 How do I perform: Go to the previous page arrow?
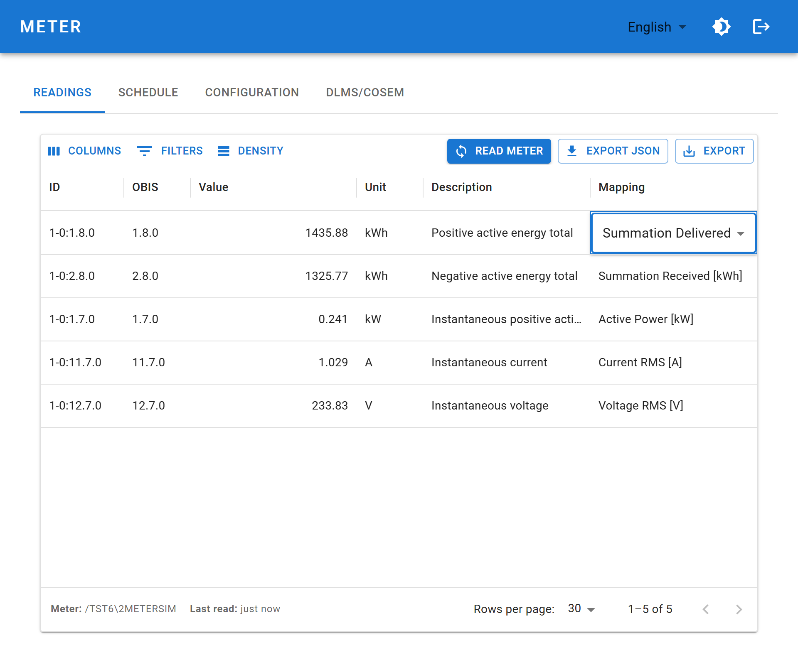[705, 609]
